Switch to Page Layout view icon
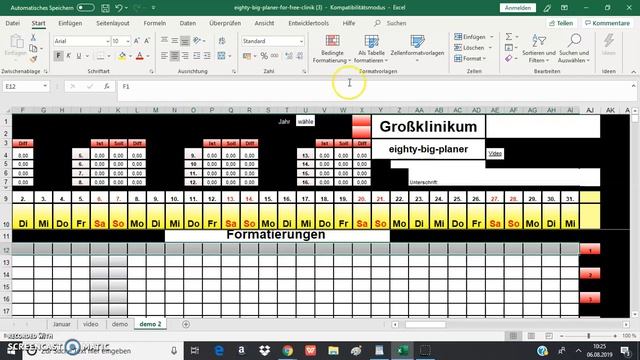The width and height of the screenshot is (640, 360). 531,336
